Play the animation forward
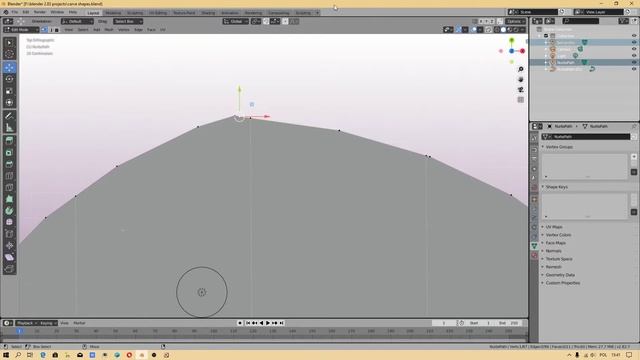 (268, 323)
